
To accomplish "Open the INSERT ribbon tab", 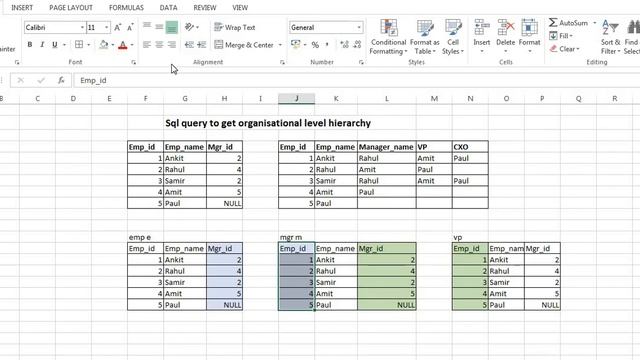I will tap(22, 8).
